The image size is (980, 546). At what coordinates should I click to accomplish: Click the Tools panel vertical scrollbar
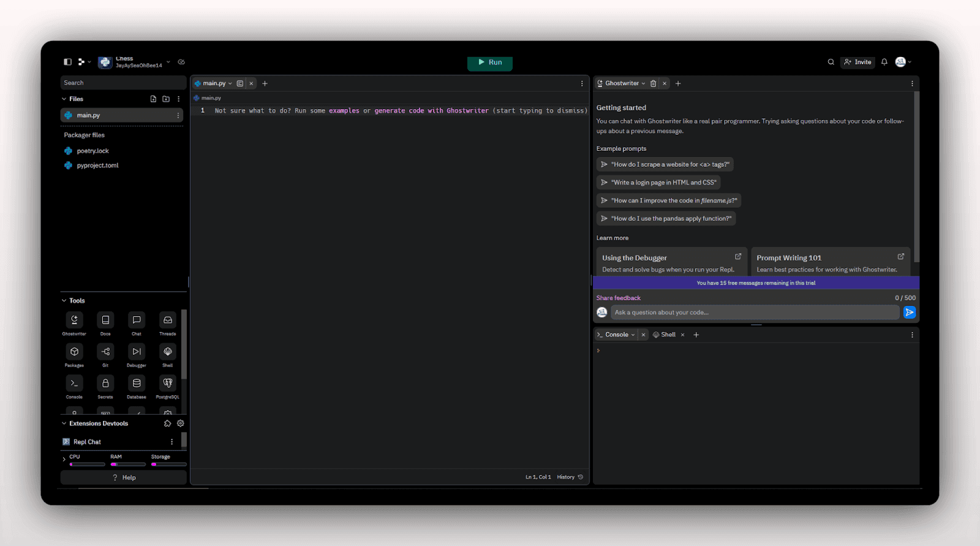tap(184, 343)
